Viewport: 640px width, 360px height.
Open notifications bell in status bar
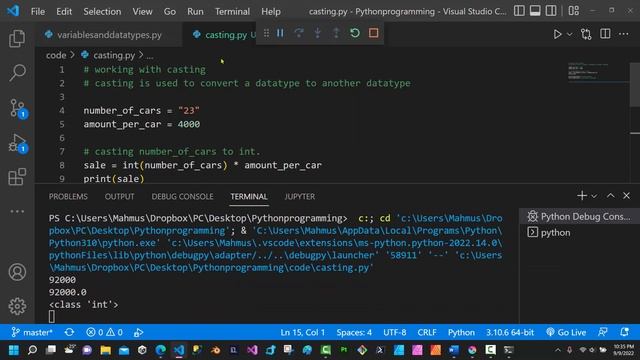click(624, 333)
